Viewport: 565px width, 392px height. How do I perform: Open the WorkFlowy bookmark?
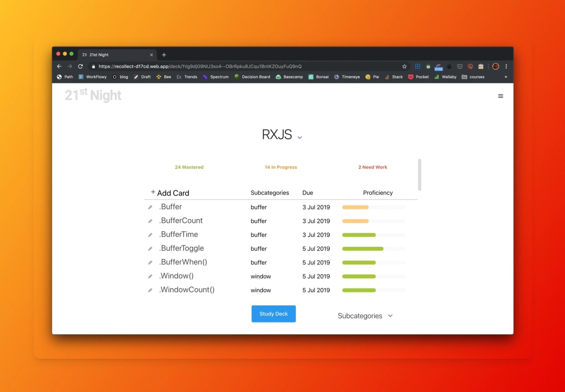(93, 77)
